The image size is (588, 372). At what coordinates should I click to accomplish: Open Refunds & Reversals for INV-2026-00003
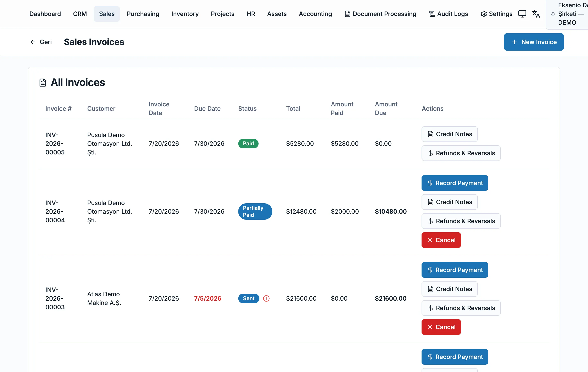[x=461, y=308]
